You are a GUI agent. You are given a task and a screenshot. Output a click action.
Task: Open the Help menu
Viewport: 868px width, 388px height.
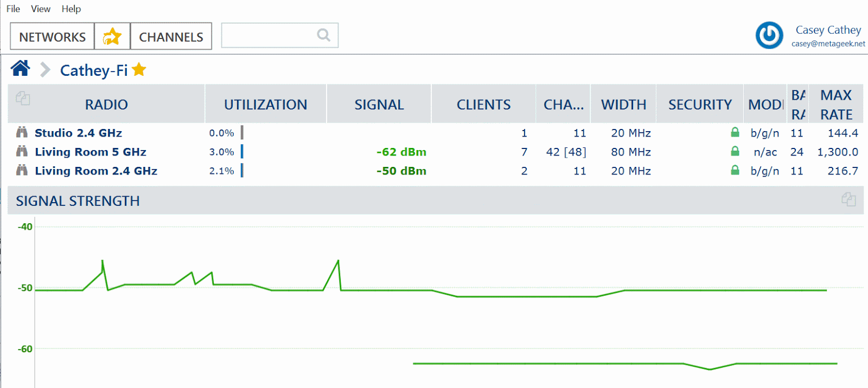(x=71, y=9)
